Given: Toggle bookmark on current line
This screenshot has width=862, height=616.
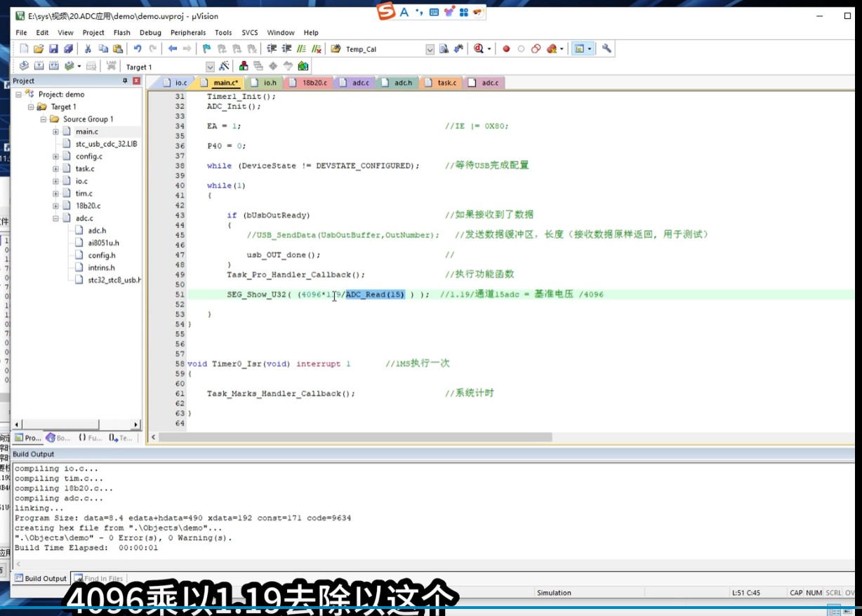Looking at the screenshot, I should click(x=206, y=48).
